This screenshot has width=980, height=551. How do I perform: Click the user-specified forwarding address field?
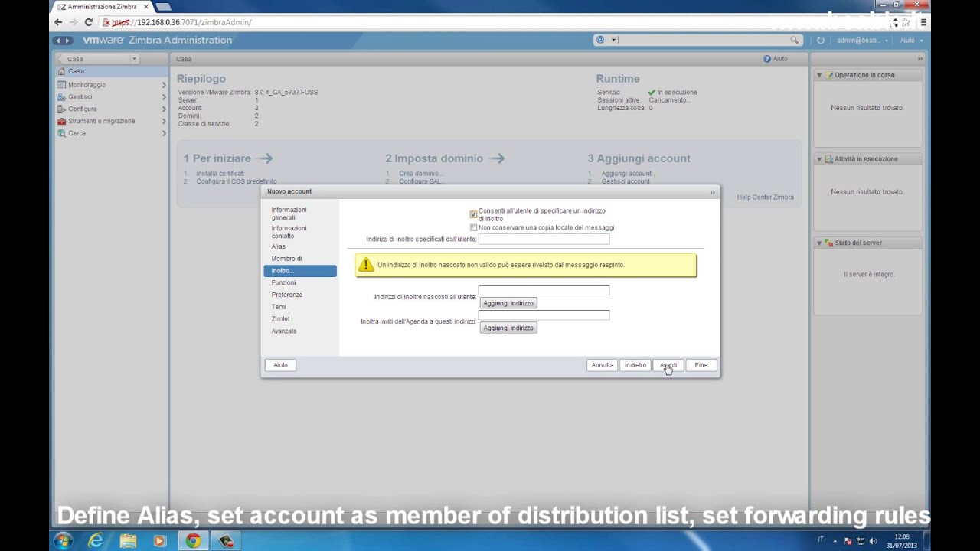[x=544, y=239]
